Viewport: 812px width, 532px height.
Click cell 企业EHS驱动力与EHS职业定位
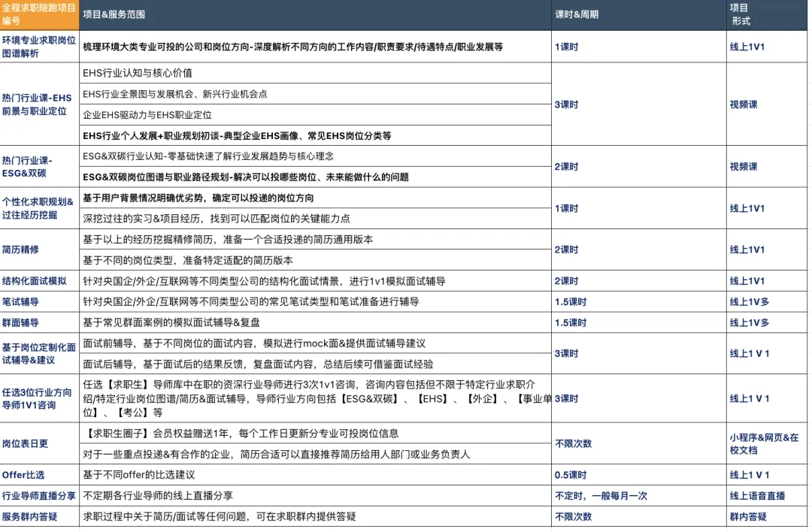tap(315, 114)
